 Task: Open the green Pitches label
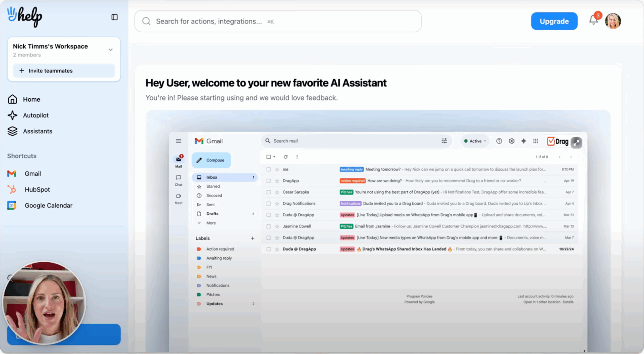pyautogui.click(x=213, y=294)
